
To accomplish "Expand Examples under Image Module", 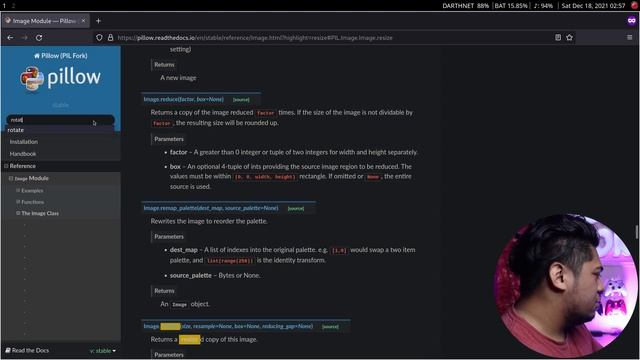I will [18, 191].
